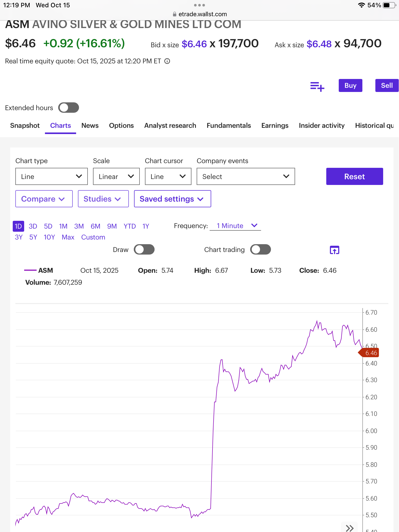Tap the three-dot multitasking menu
Image resolution: width=399 pixels, height=532 pixels.
click(199, 5)
